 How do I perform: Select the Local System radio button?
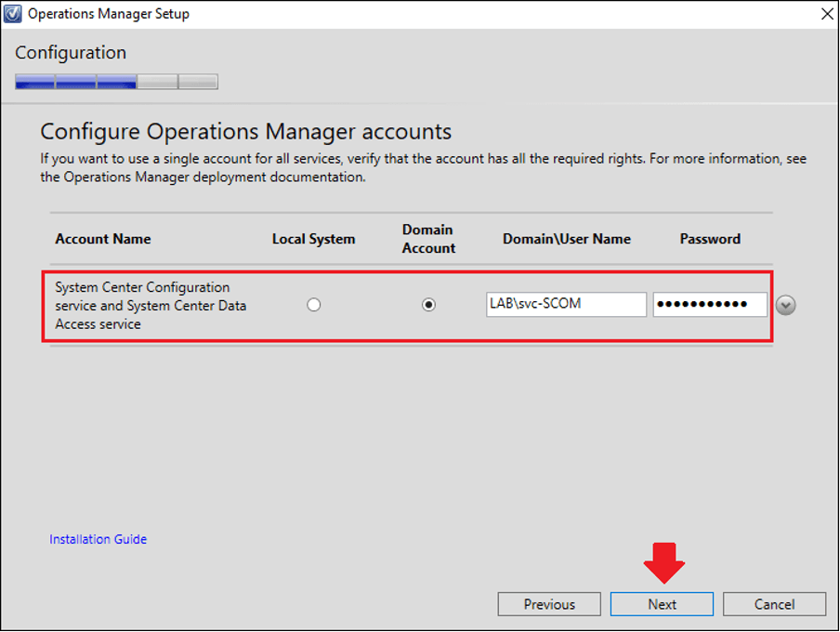click(313, 304)
